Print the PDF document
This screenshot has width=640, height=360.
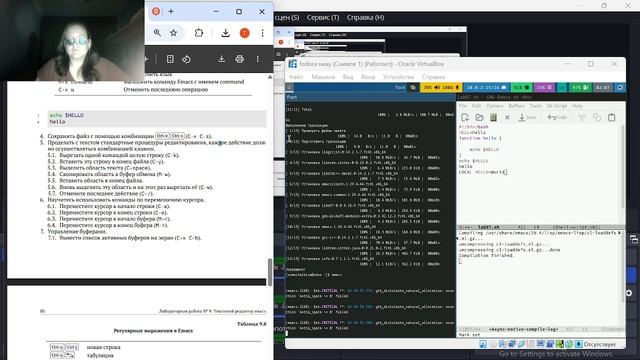(240, 59)
